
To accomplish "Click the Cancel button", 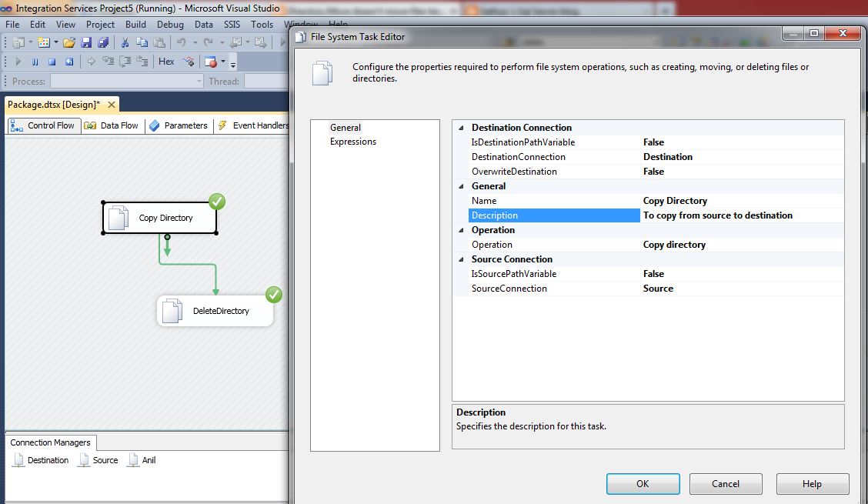I will (726, 484).
